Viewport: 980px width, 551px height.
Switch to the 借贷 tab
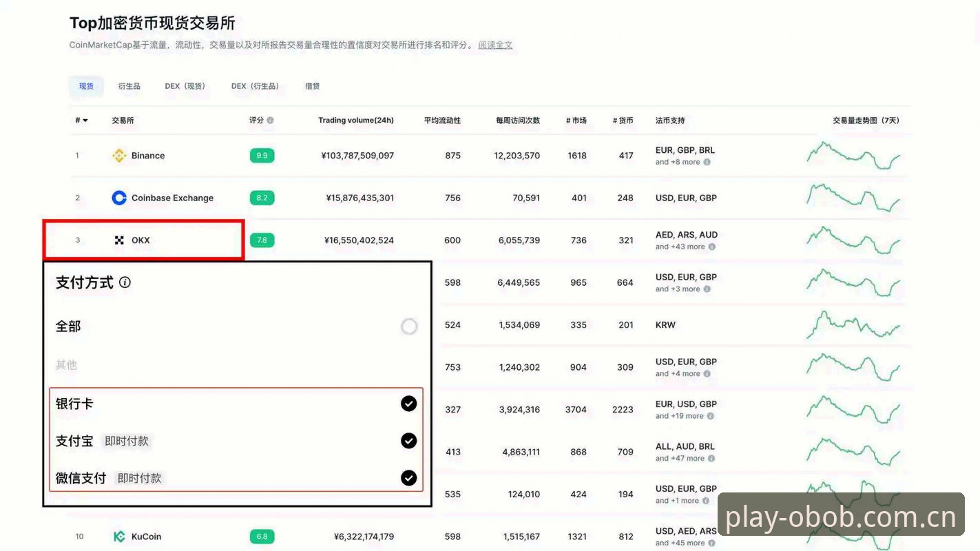point(313,86)
